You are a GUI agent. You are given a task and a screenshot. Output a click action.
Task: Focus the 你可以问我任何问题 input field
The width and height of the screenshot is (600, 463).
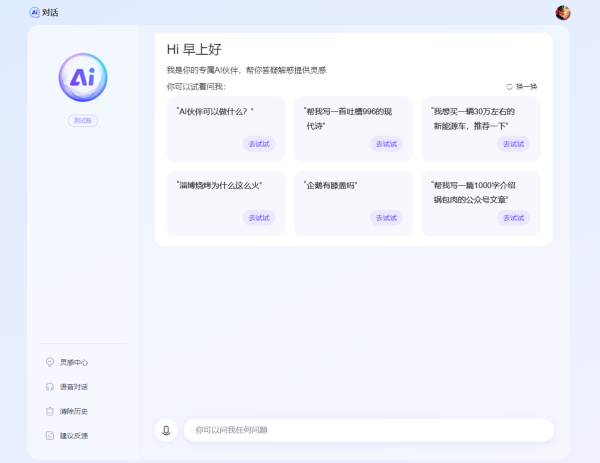point(368,430)
